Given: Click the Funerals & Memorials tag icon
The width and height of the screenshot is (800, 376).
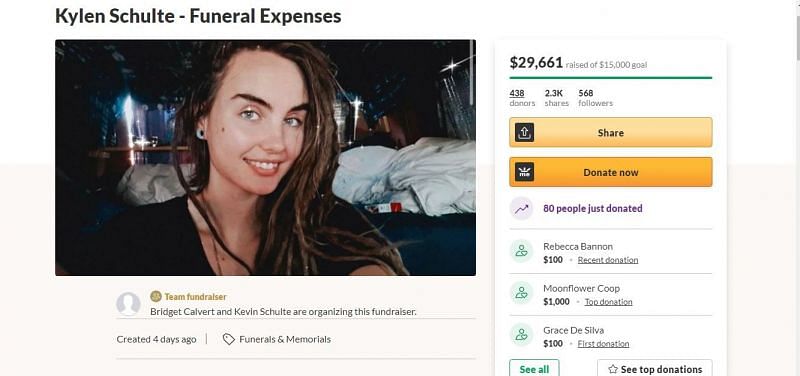Looking at the screenshot, I should (229, 339).
